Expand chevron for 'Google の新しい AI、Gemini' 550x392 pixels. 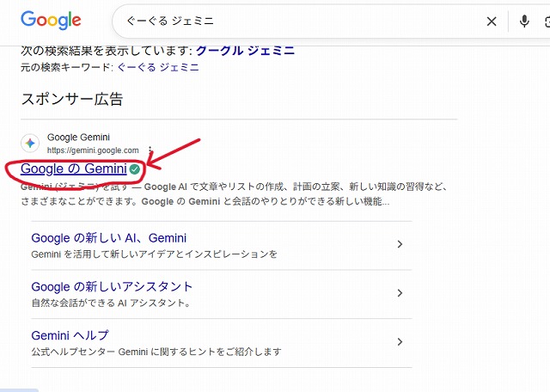400,245
